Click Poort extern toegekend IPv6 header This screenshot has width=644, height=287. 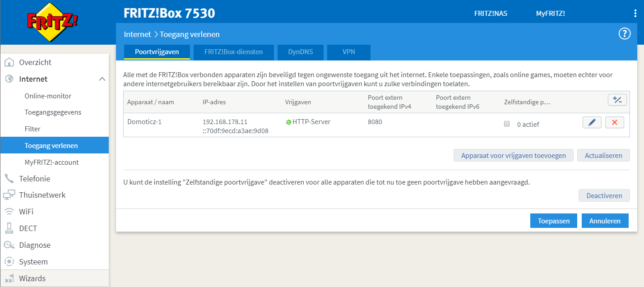click(458, 102)
